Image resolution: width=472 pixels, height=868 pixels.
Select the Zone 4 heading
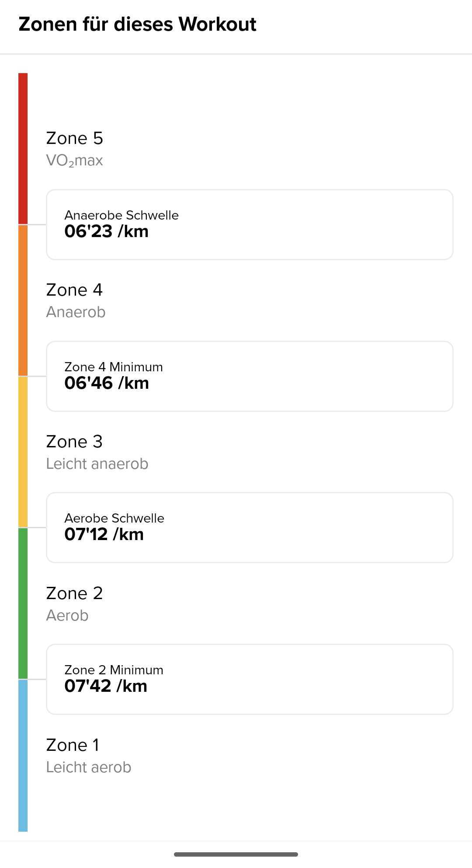click(74, 290)
